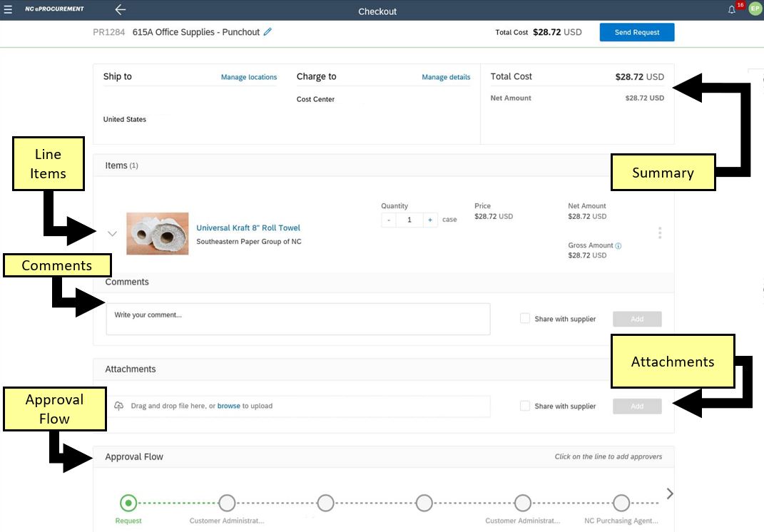The height and width of the screenshot is (532, 764).
Task: Click the Send Request button
Action: [x=636, y=32]
